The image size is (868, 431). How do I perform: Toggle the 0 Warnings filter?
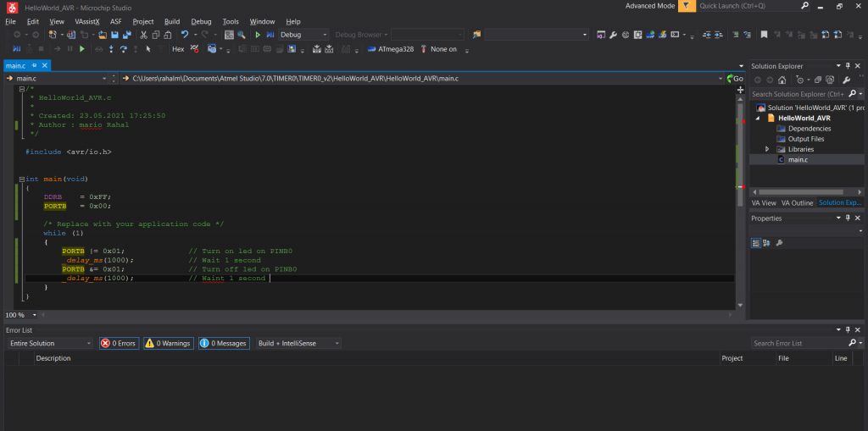tap(168, 344)
